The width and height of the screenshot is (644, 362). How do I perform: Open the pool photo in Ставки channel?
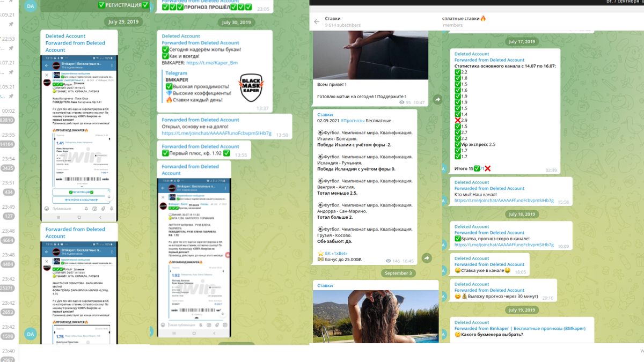pyautogui.click(x=376, y=316)
